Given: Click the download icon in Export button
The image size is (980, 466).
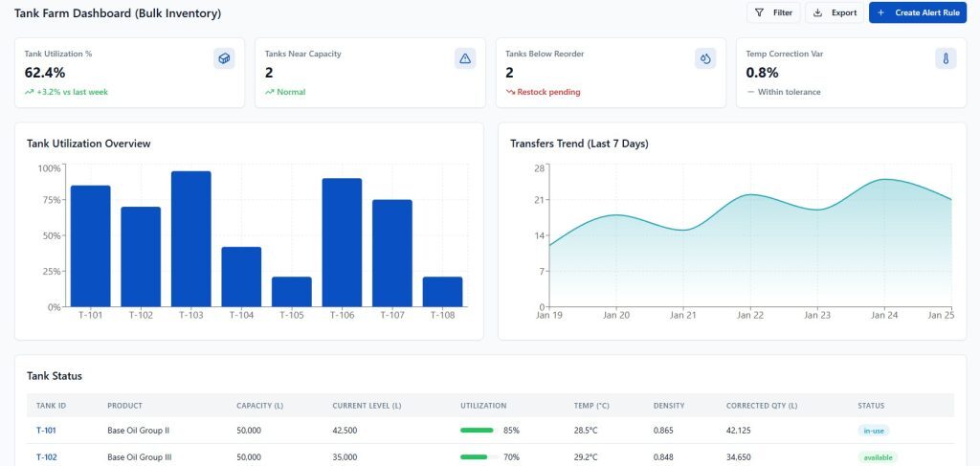Looking at the screenshot, I should (x=818, y=12).
